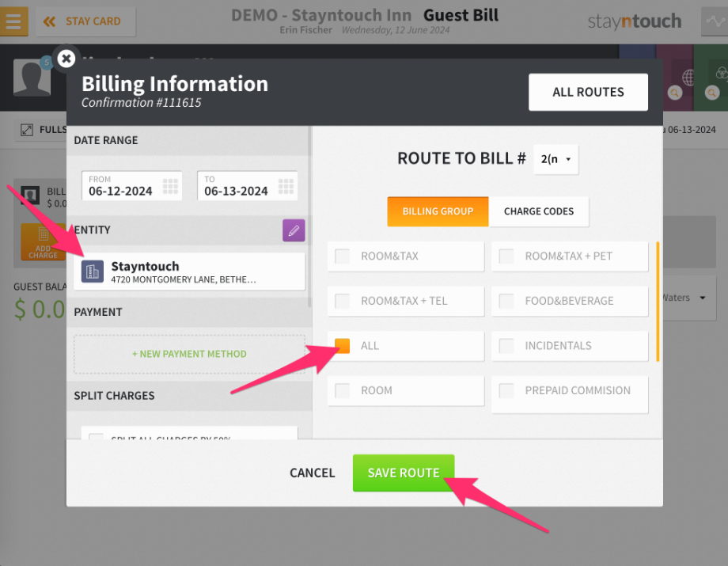Cancel the billing route changes
Viewport: 728px width, 566px height.
(x=313, y=473)
